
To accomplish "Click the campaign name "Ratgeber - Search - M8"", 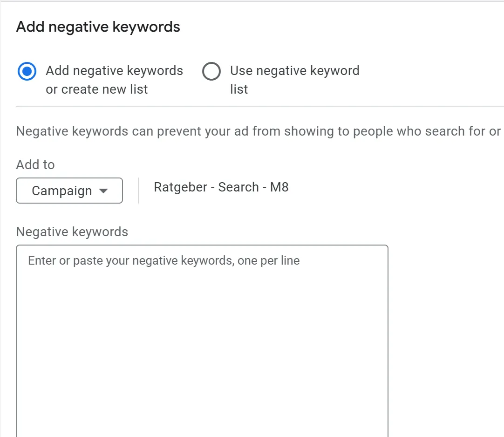I will [221, 187].
